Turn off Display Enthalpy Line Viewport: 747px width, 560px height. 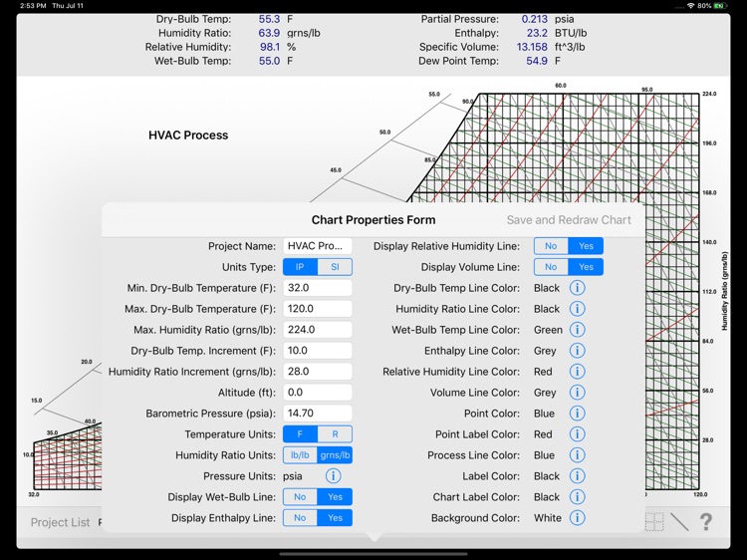coord(300,518)
